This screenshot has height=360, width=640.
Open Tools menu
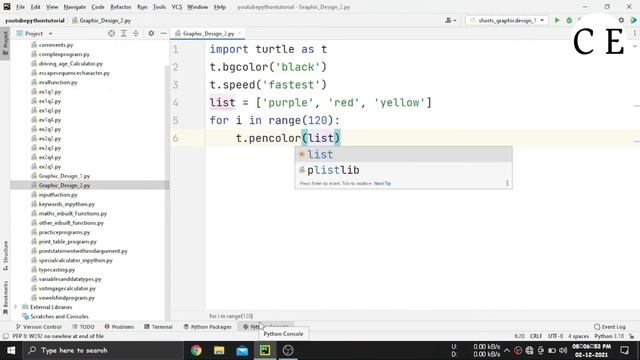(x=159, y=7)
